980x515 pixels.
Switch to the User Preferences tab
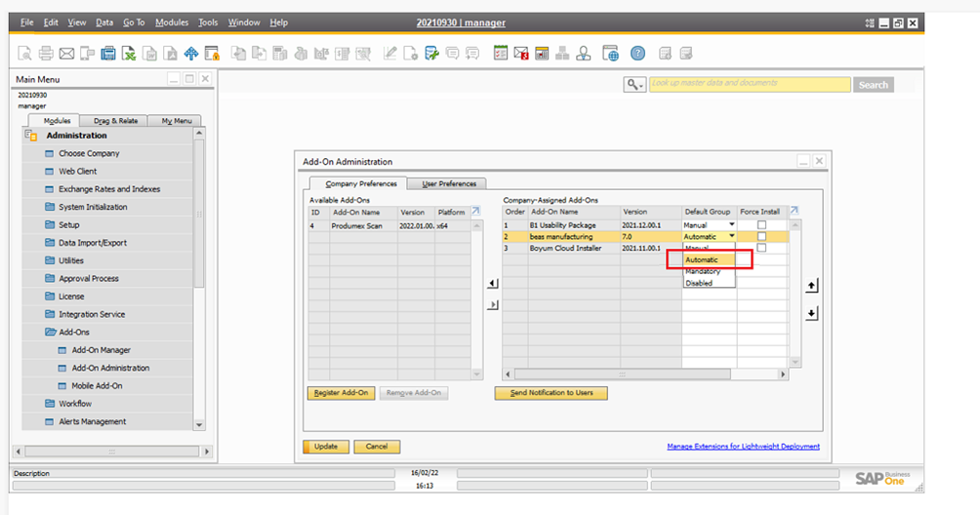point(449,183)
